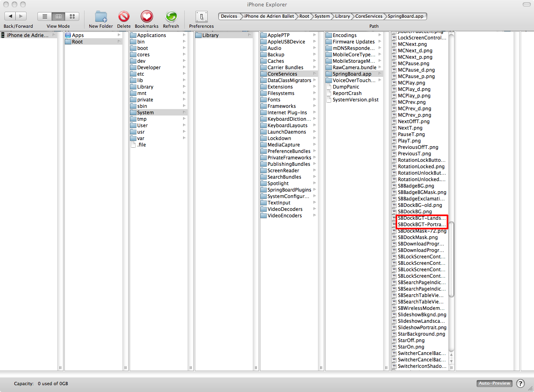Viewport: 534px width, 392px height.
Task: Click the Encodings folder icon
Action: pyautogui.click(x=329, y=35)
